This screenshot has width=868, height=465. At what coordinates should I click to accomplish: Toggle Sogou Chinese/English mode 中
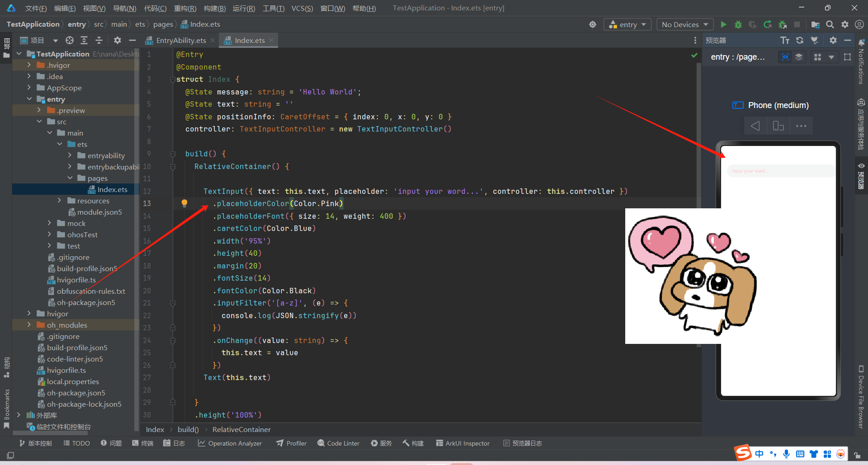(x=759, y=454)
